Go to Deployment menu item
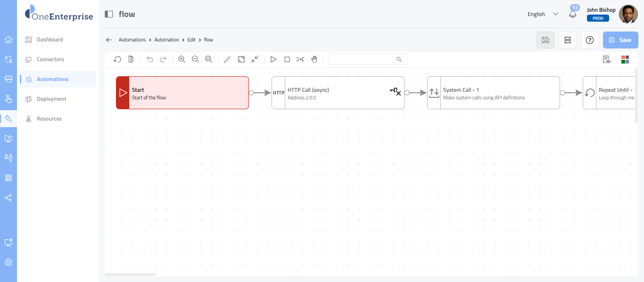 click(51, 99)
